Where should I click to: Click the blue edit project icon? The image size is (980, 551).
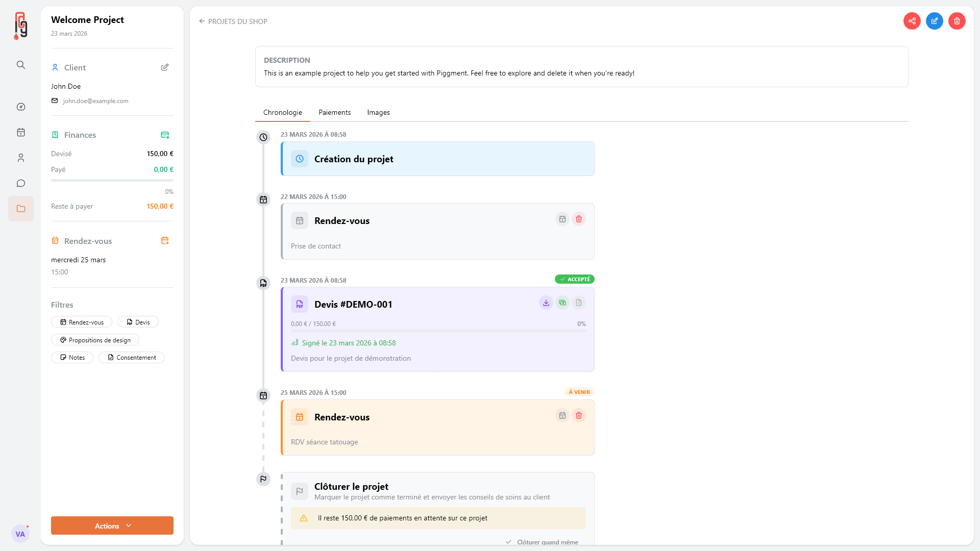(934, 21)
